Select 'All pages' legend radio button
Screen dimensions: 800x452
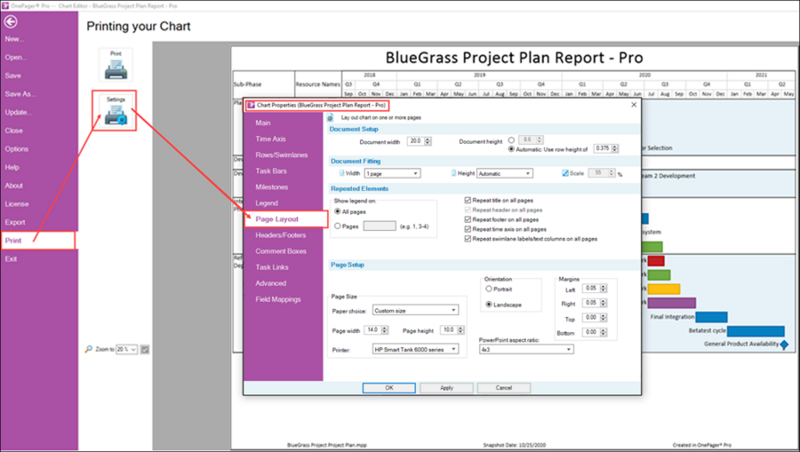click(337, 211)
